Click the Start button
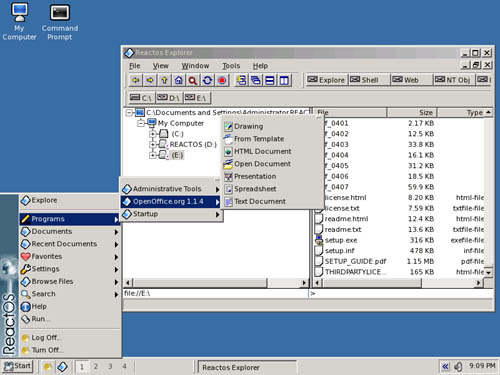The image size is (500, 375). (x=17, y=366)
